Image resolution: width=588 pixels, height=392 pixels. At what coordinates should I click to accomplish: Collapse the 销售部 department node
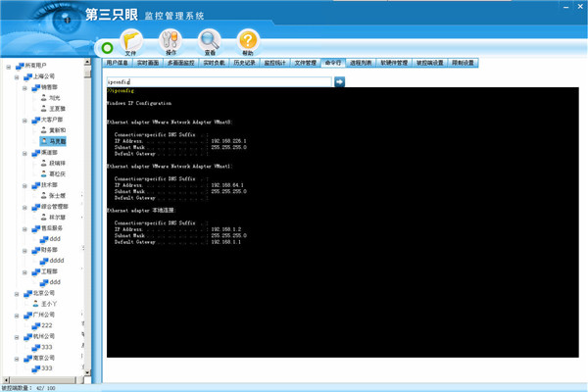24,87
